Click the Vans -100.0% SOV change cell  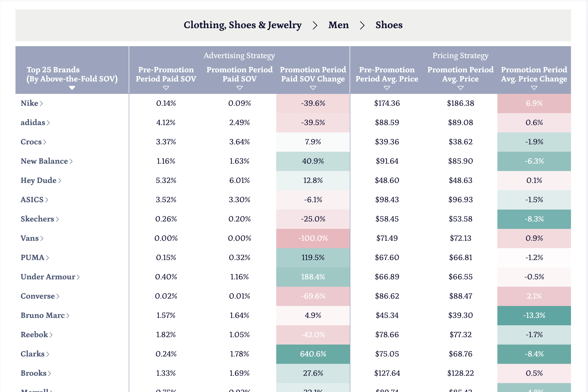click(x=313, y=238)
